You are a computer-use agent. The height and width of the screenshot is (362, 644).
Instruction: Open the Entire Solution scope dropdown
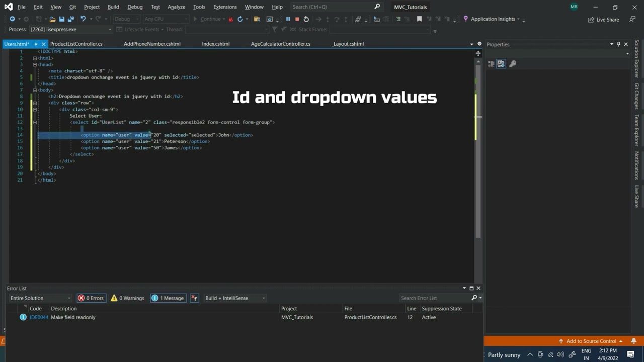coord(40,298)
